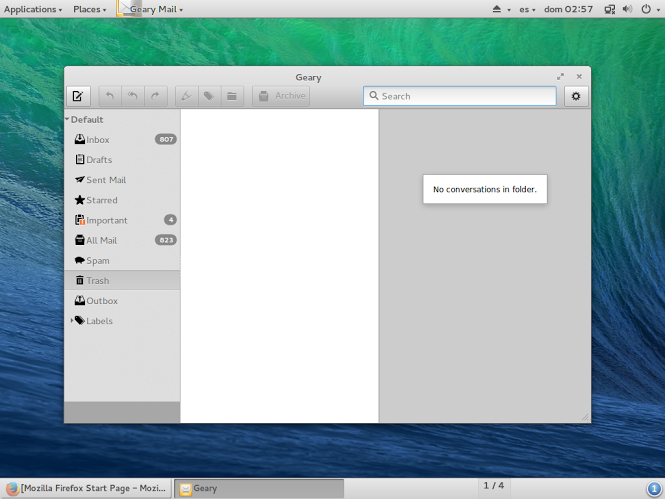Screen dimensions: 665x499
Task: Select the Trash folder
Action: pyautogui.click(x=122, y=281)
